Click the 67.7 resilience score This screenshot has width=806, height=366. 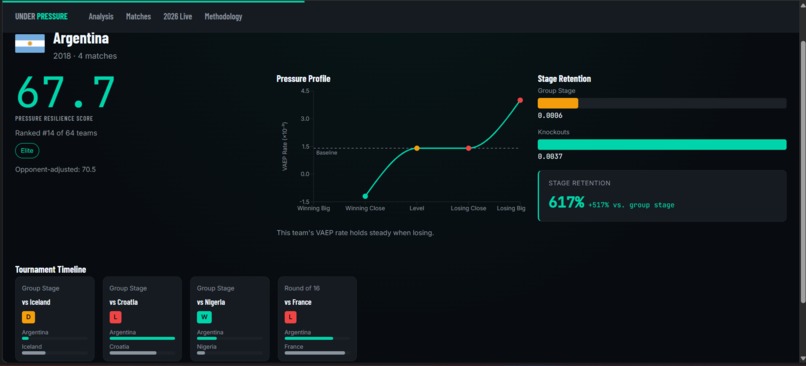(x=66, y=92)
